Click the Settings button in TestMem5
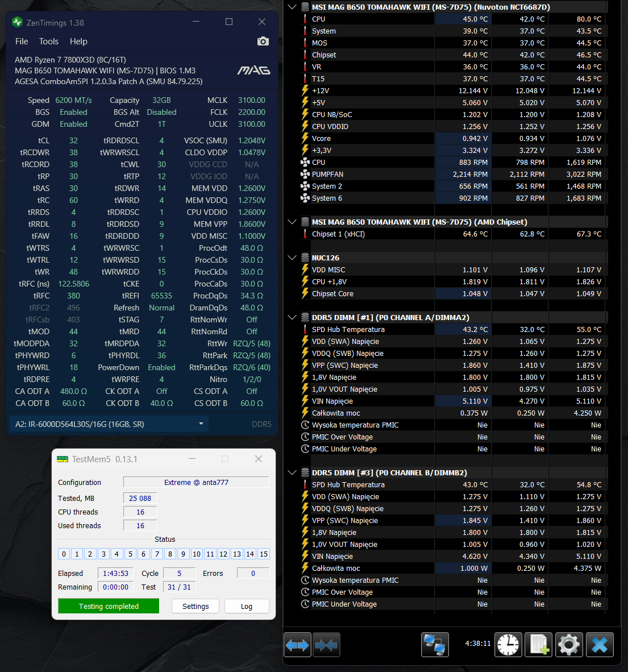628x672 pixels. tap(196, 606)
